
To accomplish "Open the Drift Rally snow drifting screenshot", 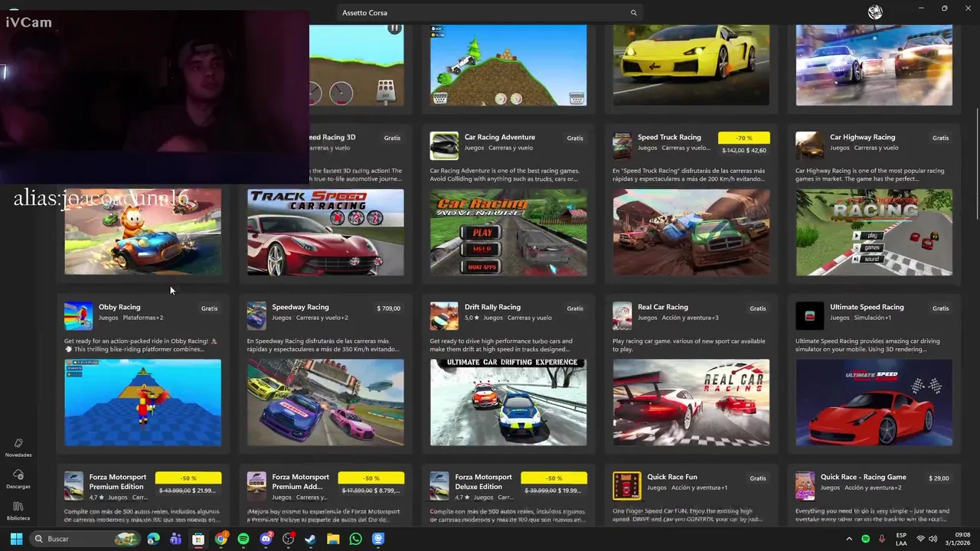I will (508, 403).
